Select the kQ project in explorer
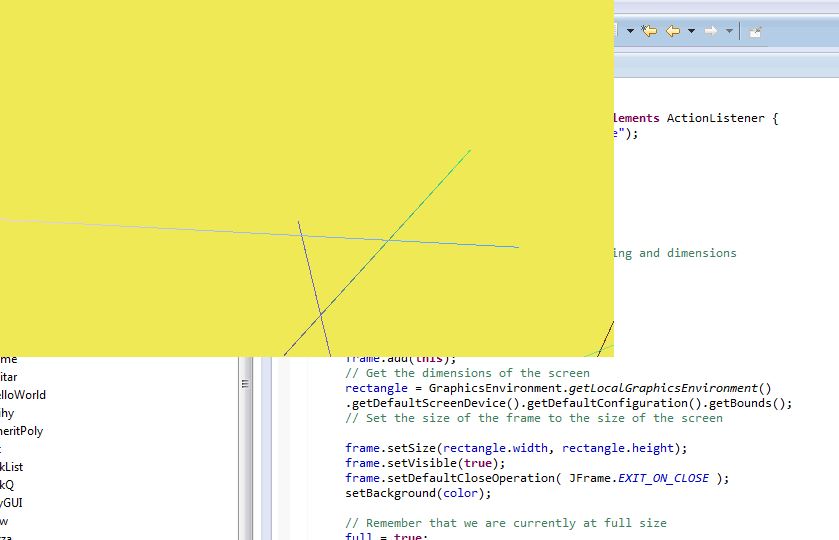Screen dimensions: 839x540 coord(7,485)
